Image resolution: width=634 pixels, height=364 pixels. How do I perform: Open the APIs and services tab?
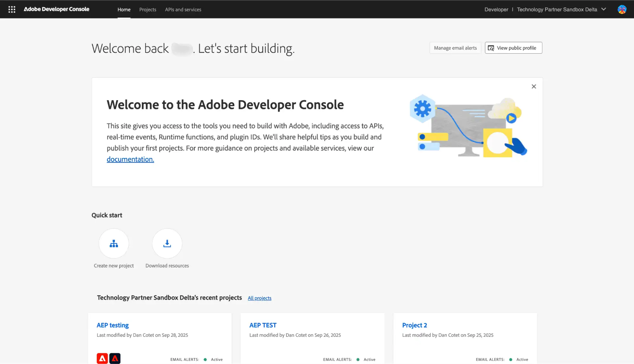click(x=183, y=10)
